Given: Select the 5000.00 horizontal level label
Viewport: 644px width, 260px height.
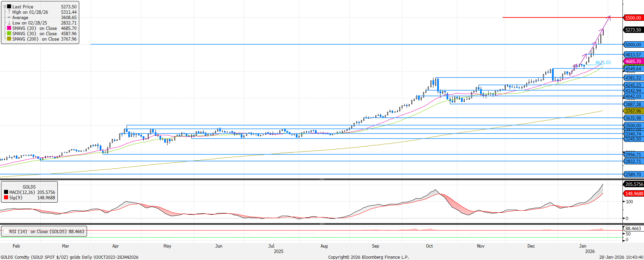Looking at the screenshot, I should click(x=633, y=45).
